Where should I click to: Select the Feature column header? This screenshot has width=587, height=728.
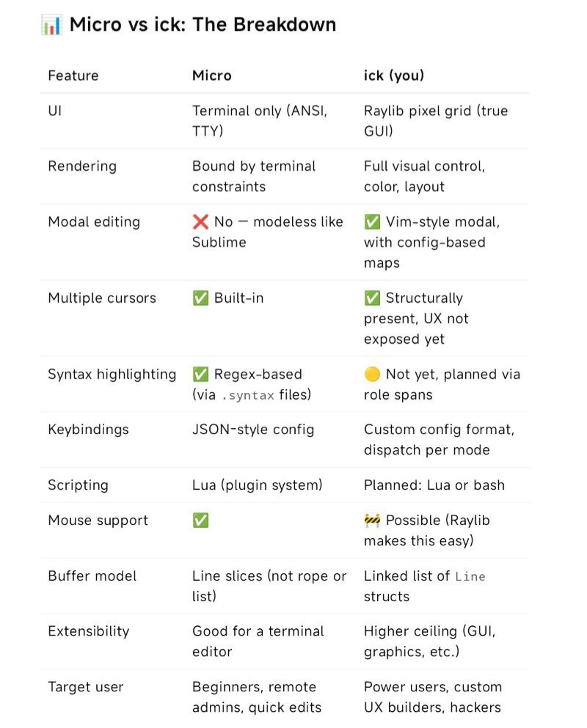73,76
